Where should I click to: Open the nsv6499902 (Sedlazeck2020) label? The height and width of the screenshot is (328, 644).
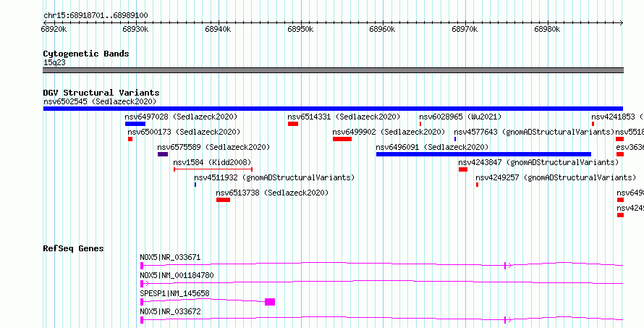point(389,132)
